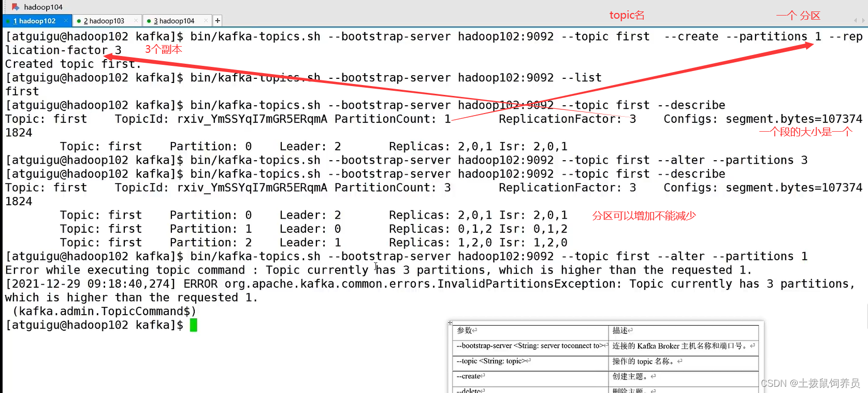This screenshot has width=868, height=393.
Task: Click the "Partition: 2" row text
Action: click(x=211, y=243)
